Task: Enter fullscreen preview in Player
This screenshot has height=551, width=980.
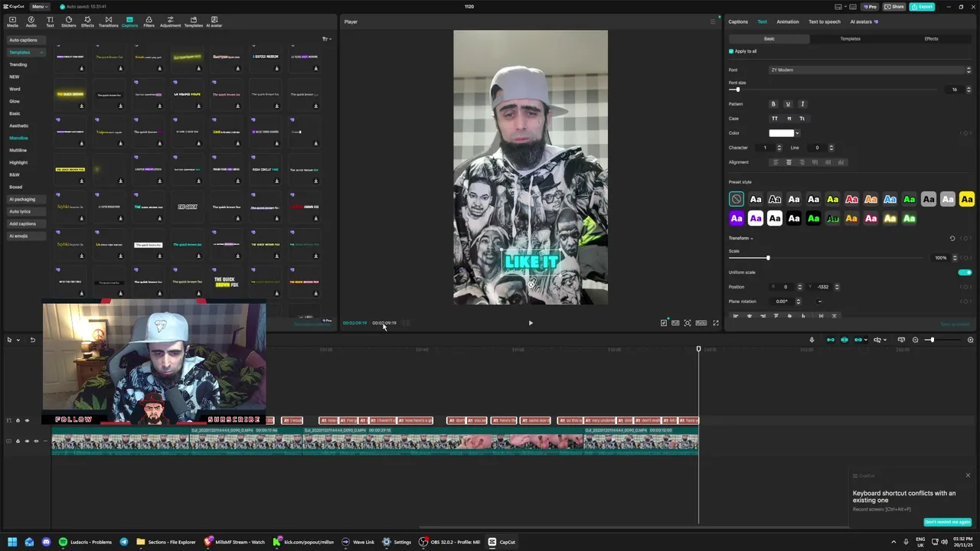Action: click(x=716, y=323)
